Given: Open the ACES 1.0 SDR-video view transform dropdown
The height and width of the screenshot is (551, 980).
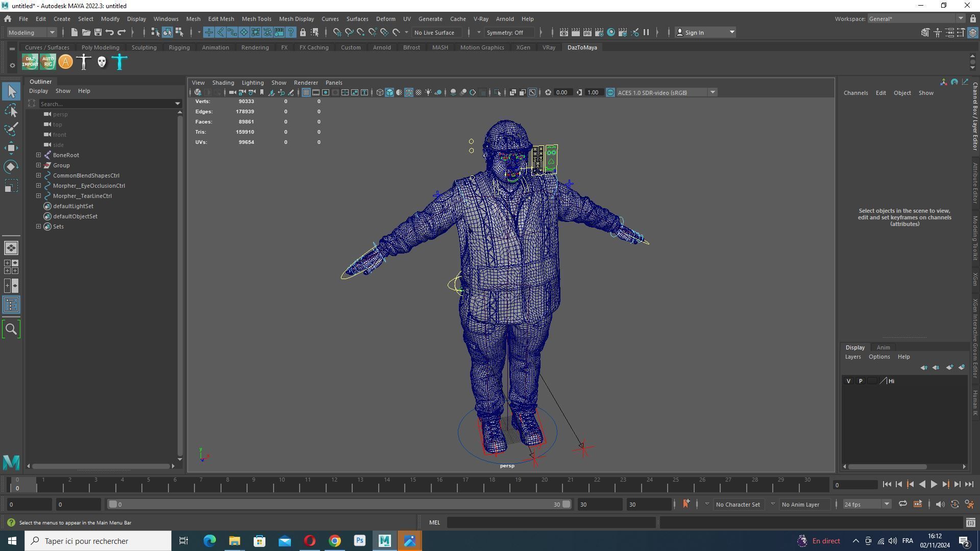Looking at the screenshot, I should click(x=666, y=93).
